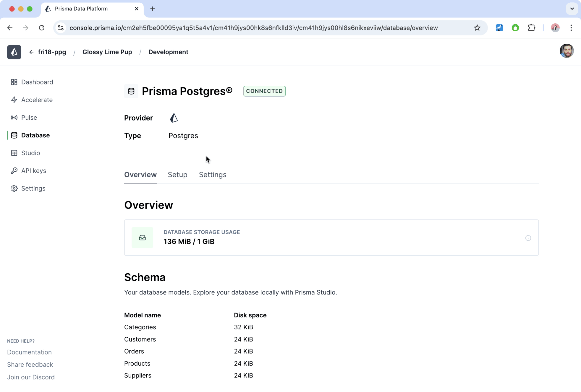Open workspace Settings from the sidebar
This screenshot has height=392, width=581.
click(x=33, y=188)
